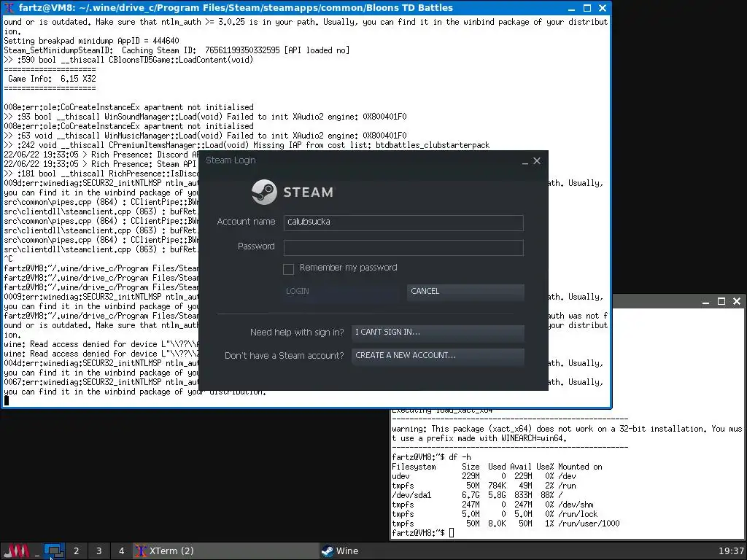Click the 'Steam Login' dialog title text
Viewport: 747px width, 560px height.
(231, 160)
